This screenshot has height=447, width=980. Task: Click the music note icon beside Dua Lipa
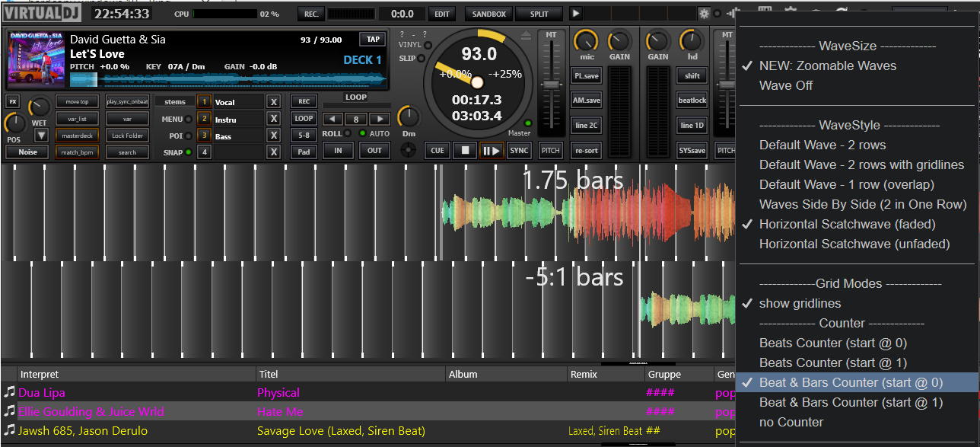click(9, 393)
